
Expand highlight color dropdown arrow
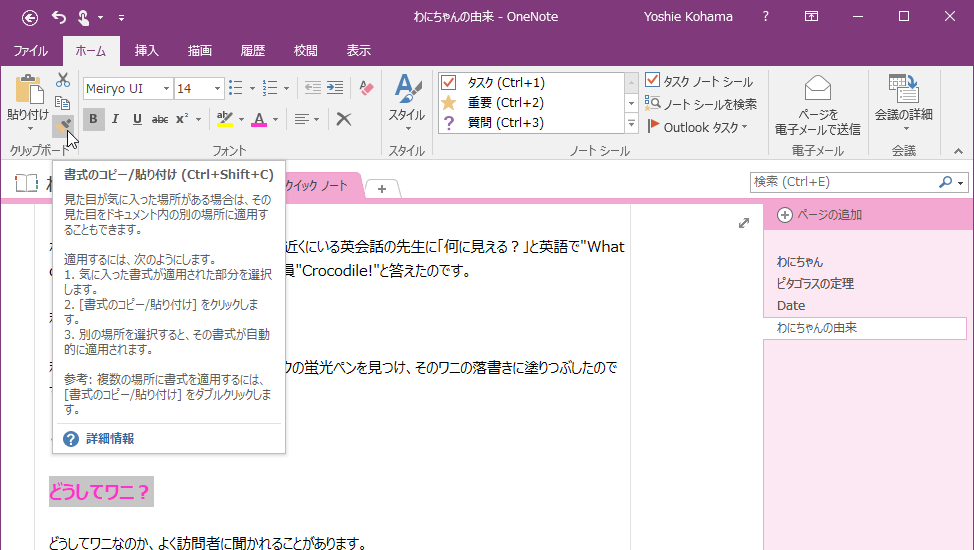(x=241, y=119)
